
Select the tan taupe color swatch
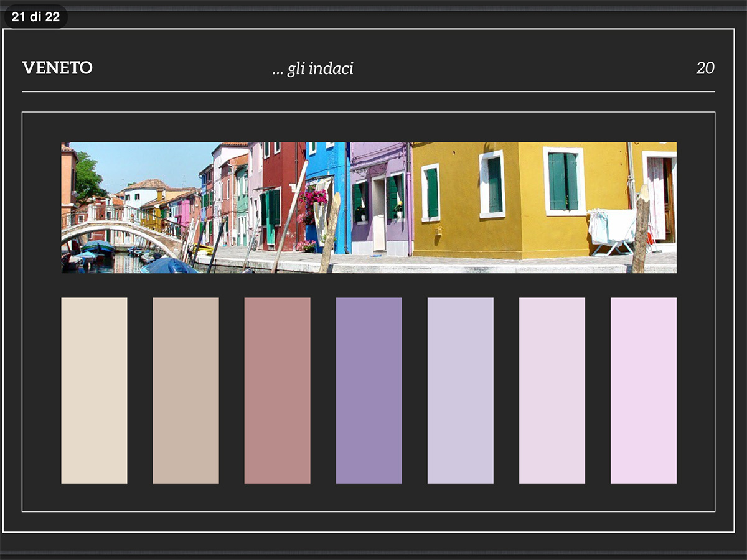pos(186,390)
